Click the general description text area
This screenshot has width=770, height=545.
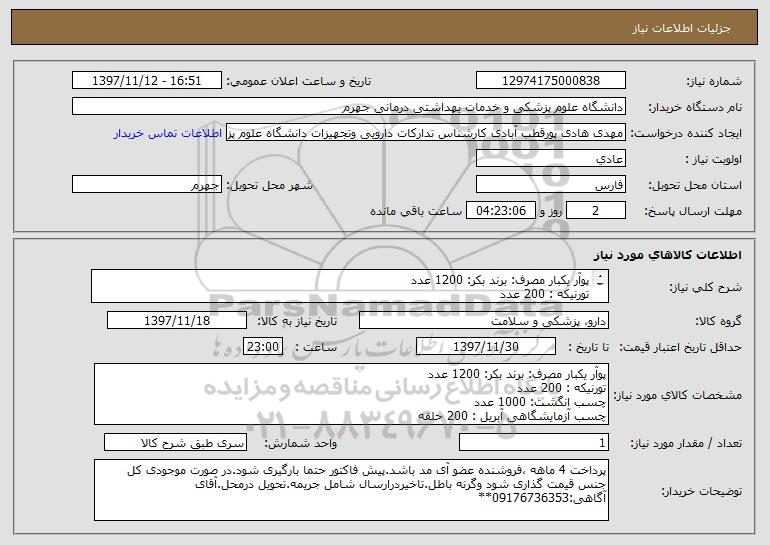point(350,286)
